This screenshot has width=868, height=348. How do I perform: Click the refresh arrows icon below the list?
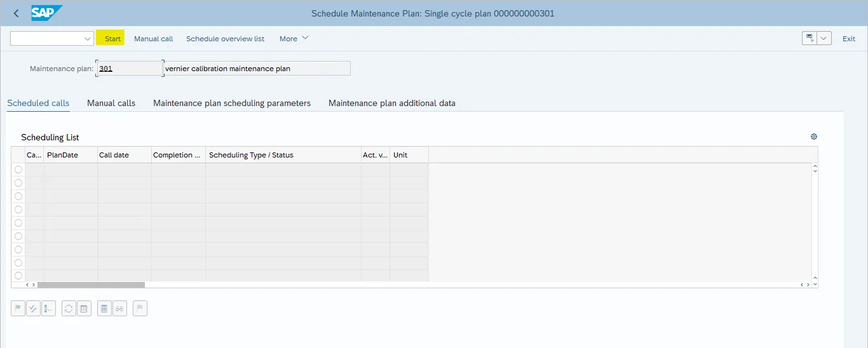[x=69, y=309]
